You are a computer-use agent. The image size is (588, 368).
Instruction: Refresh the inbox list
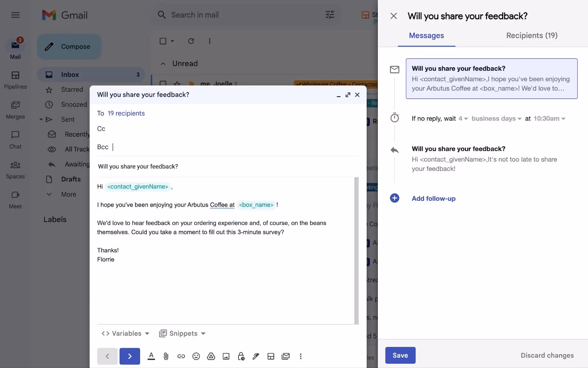191,41
